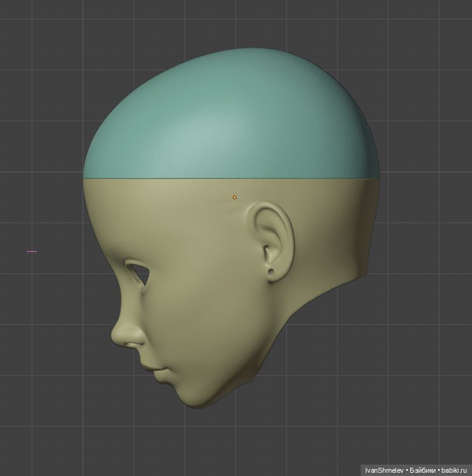The image size is (472, 476).
Task: Click the small pink line object at left
Action: (32, 251)
